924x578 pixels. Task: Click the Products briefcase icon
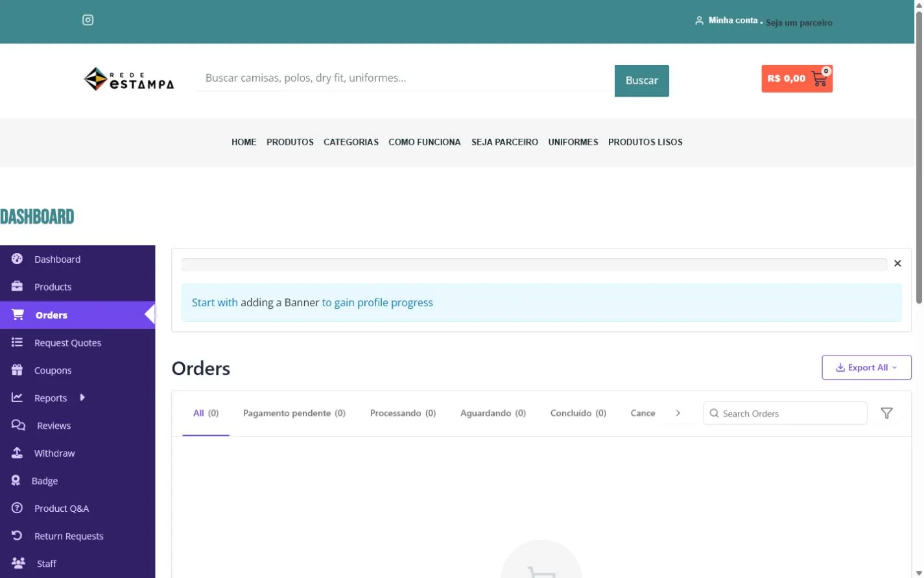(18, 286)
